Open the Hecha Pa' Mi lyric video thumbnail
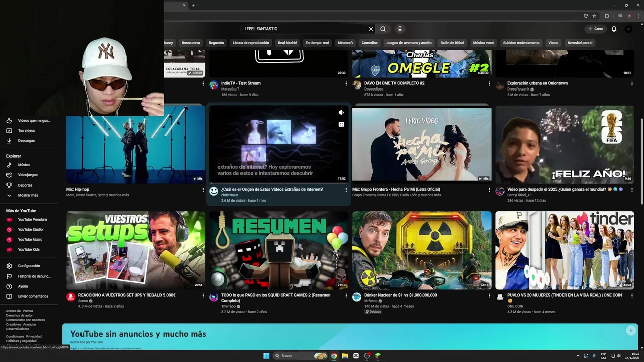Viewport: 644px width, 362px height. 422,144
